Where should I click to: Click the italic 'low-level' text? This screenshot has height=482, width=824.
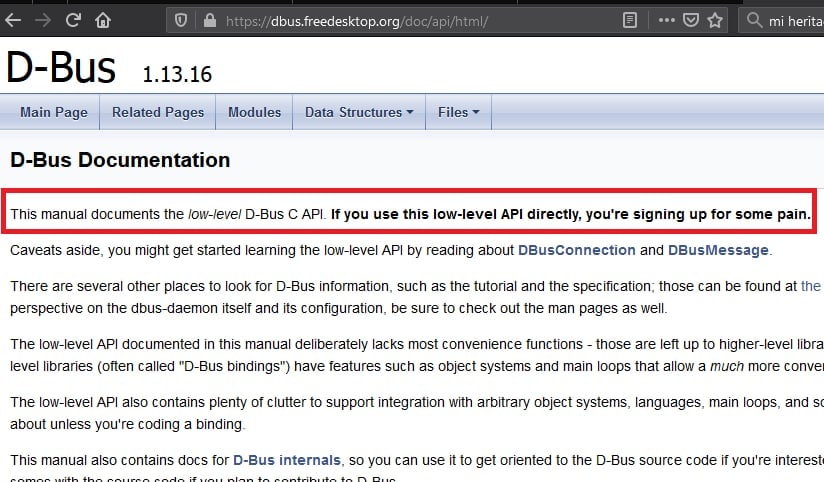(x=214, y=214)
